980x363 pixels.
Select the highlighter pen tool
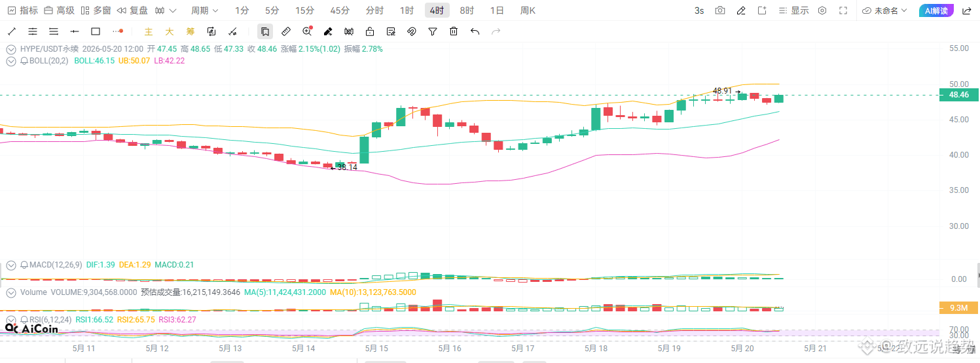328,31
